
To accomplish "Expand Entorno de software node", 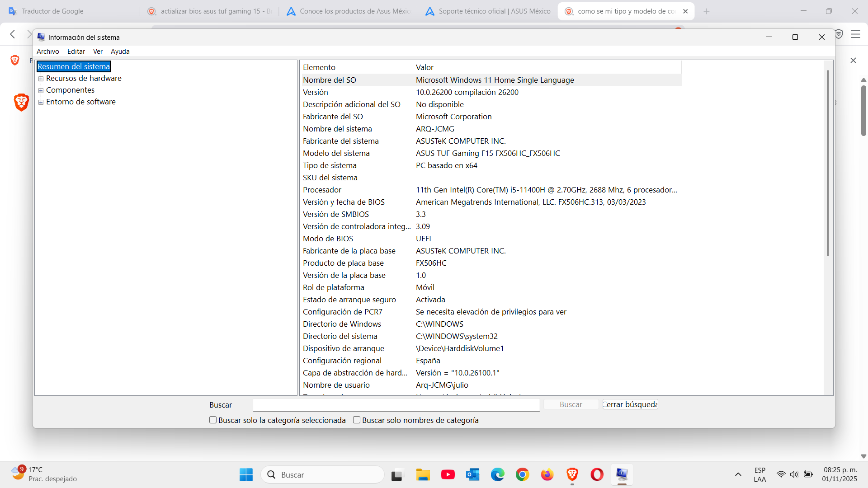I will 41,102.
